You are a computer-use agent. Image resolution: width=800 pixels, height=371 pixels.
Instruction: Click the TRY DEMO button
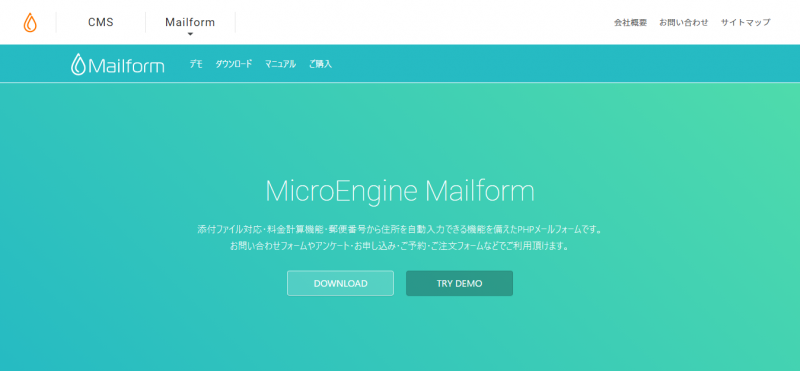[x=459, y=283]
